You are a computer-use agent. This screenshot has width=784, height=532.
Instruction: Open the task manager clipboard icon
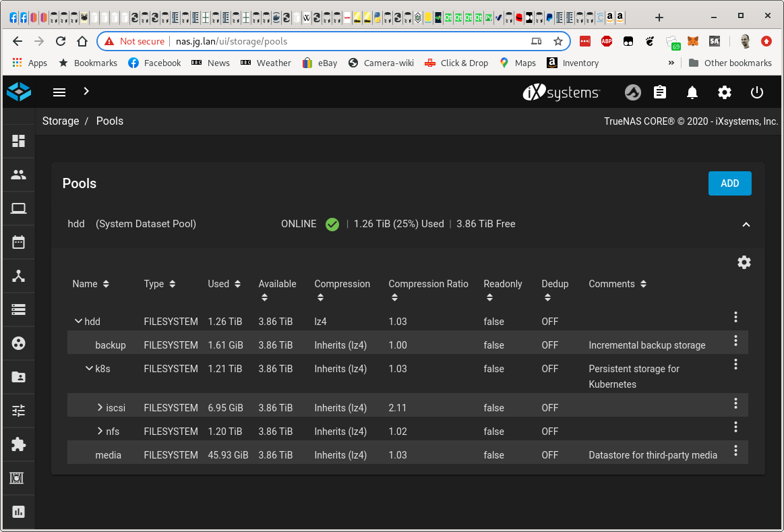pyautogui.click(x=660, y=92)
